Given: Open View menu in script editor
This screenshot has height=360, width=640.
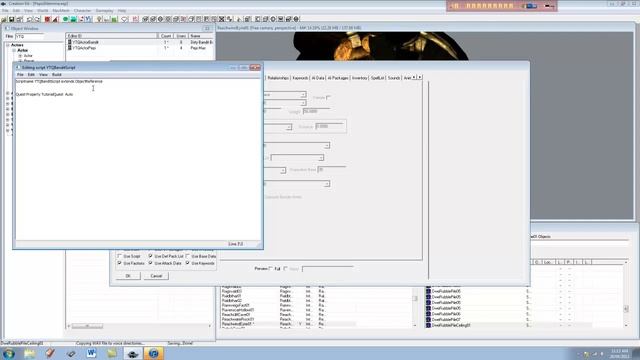Looking at the screenshot, I should point(43,75).
